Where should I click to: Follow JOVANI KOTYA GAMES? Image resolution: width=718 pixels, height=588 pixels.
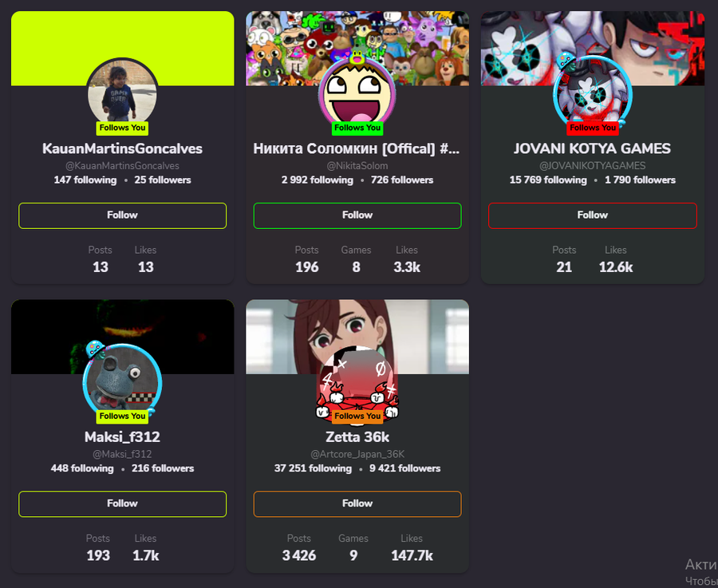coord(593,215)
